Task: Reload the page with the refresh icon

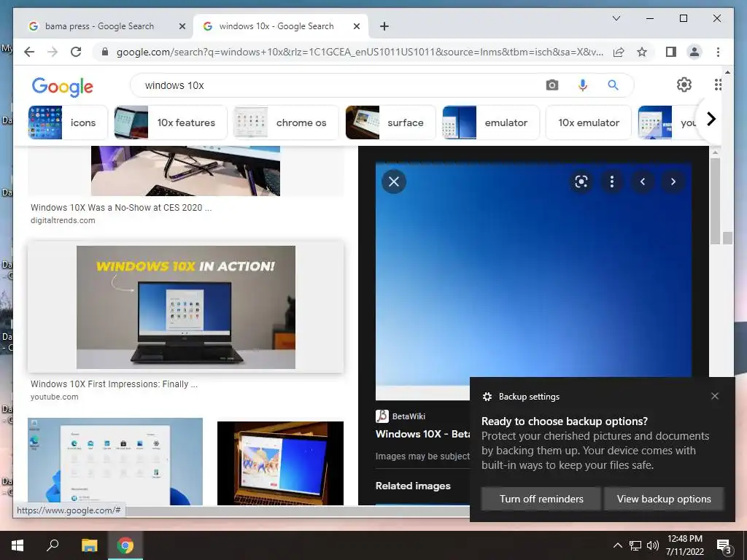Action: pos(76,52)
